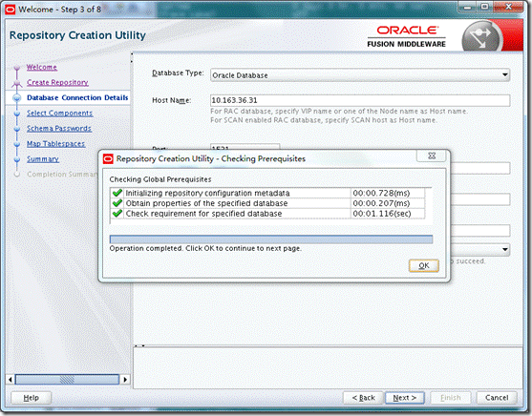Select Database Connection Details step

(x=77, y=97)
